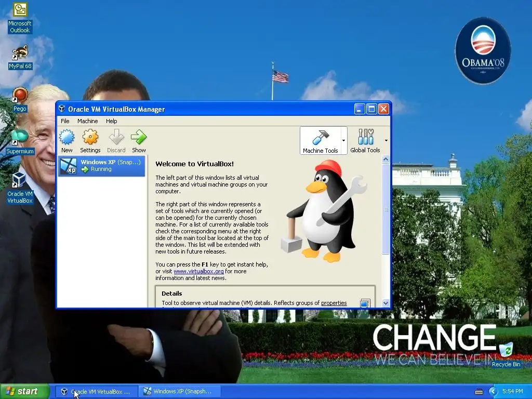
Task: Click the Details section heading
Action: click(x=171, y=294)
